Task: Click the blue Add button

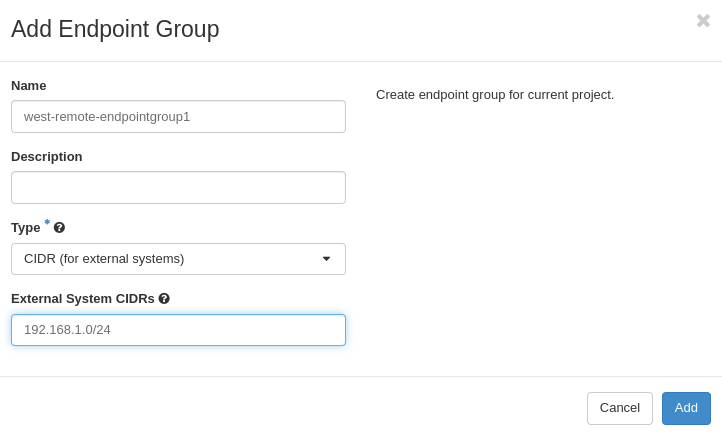Action: coord(686,408)
